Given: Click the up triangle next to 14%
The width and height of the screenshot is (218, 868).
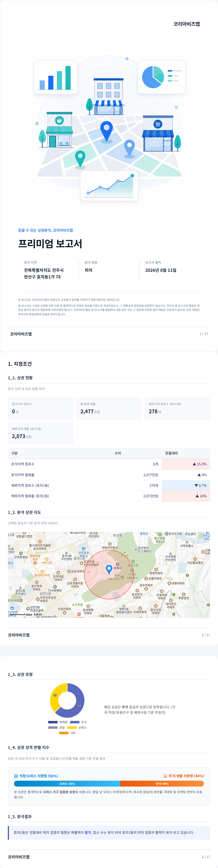Looking at the screenshot, I should [x=197, y=496].
